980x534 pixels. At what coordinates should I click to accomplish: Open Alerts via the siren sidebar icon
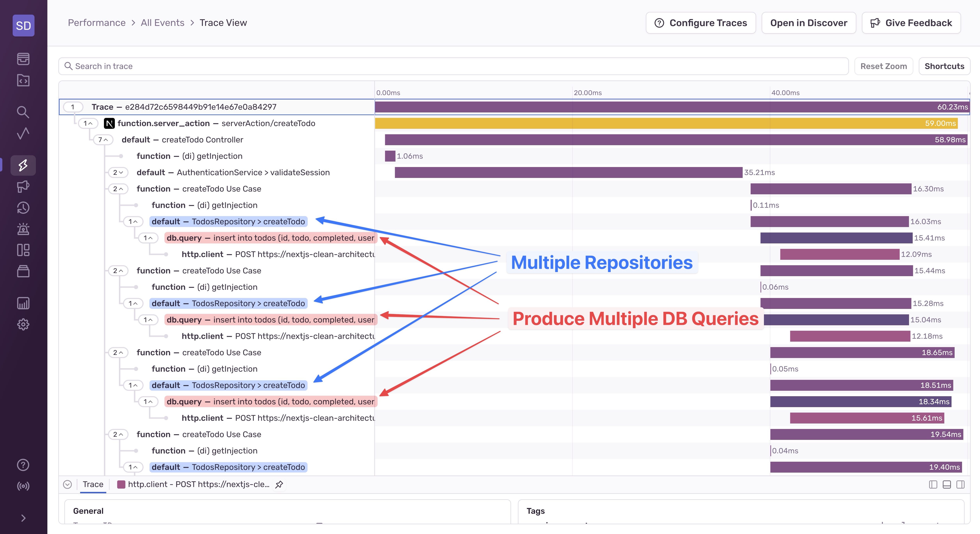[x=23, y=229]
